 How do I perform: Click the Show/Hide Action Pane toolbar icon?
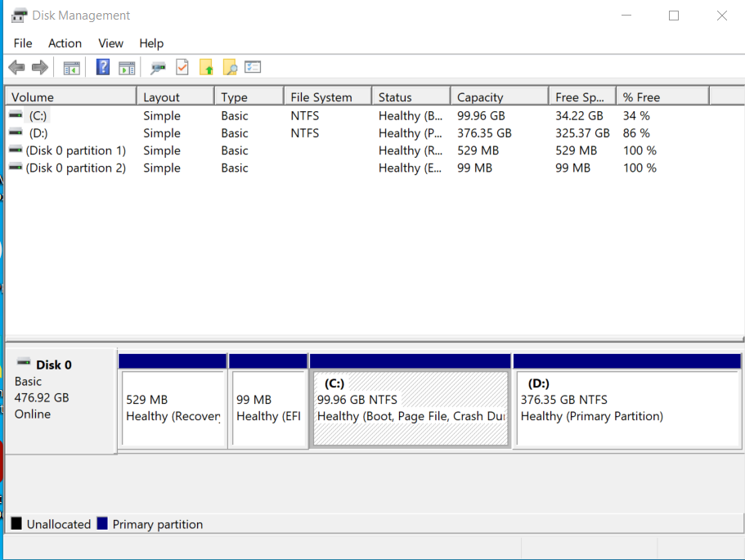127,68
